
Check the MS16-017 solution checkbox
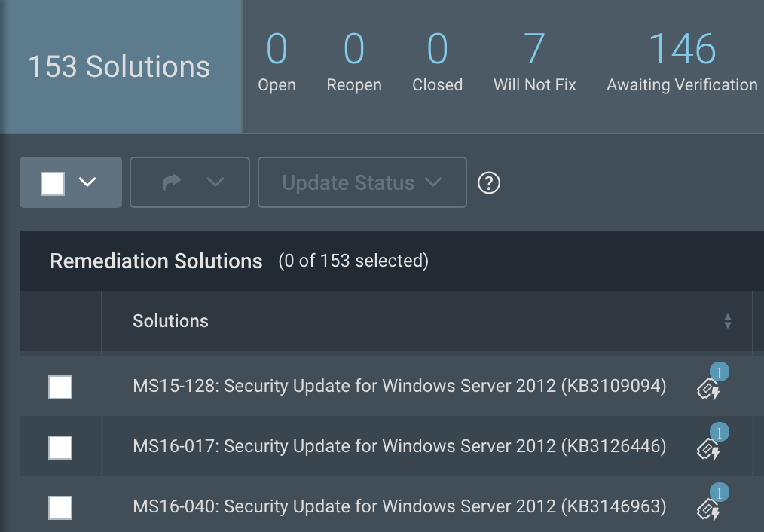click(x=60, y=448)
